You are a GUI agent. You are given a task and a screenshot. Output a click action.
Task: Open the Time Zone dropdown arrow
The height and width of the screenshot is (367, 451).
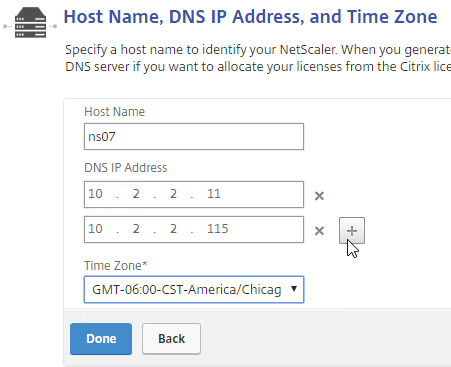tap(294, 289)
